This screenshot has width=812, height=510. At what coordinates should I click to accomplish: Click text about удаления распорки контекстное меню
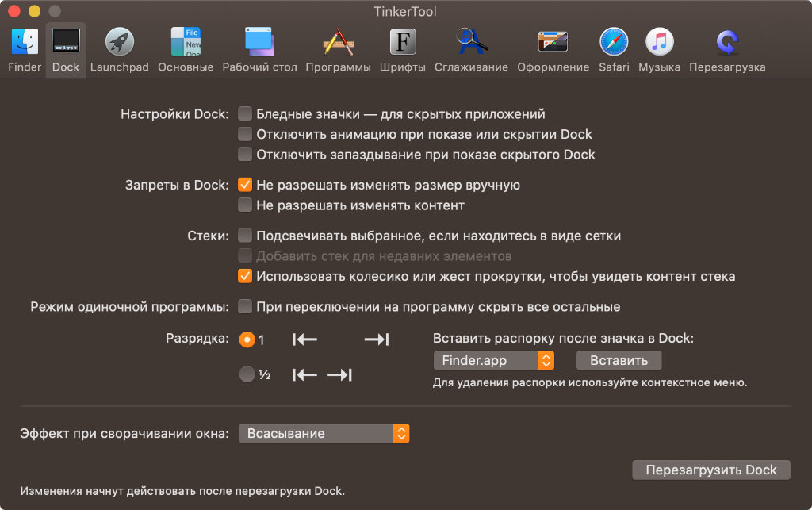(590, 382)
